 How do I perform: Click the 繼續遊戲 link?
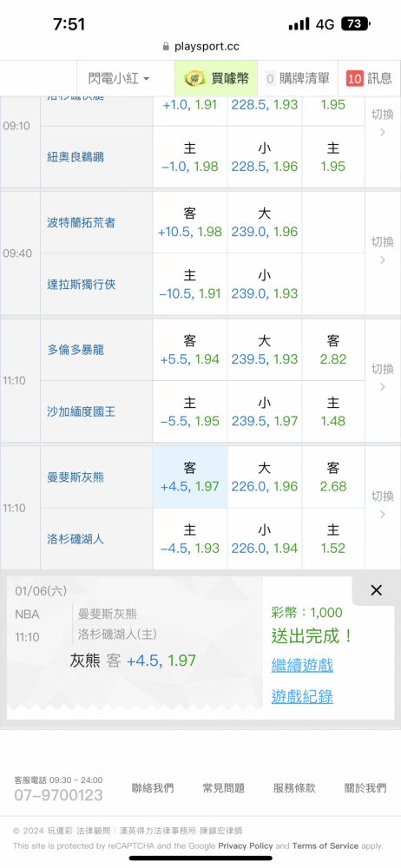click(x=302, y=665)
